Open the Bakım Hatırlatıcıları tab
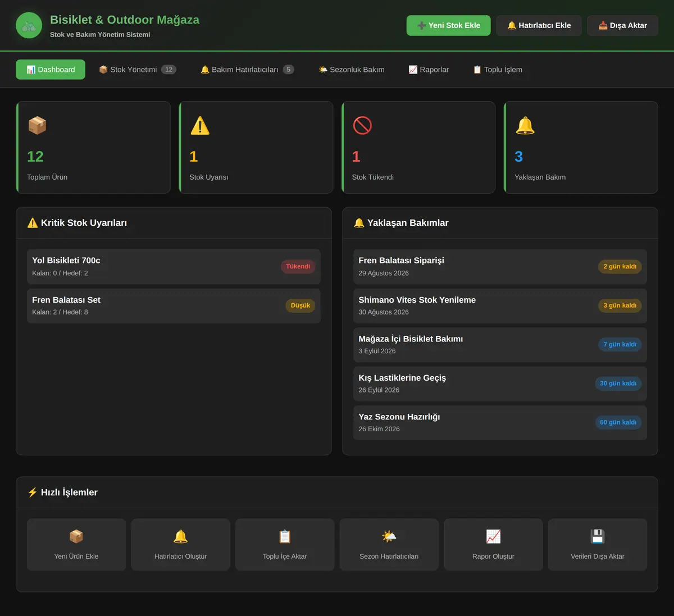 coord(247,70)
